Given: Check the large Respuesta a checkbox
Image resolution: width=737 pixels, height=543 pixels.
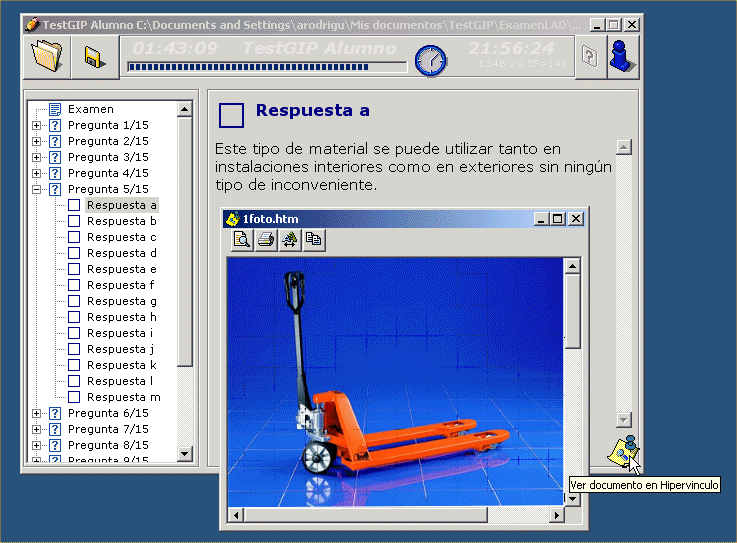Looking at the screenshot, I should pyautogui.click(x=231, y=115).
